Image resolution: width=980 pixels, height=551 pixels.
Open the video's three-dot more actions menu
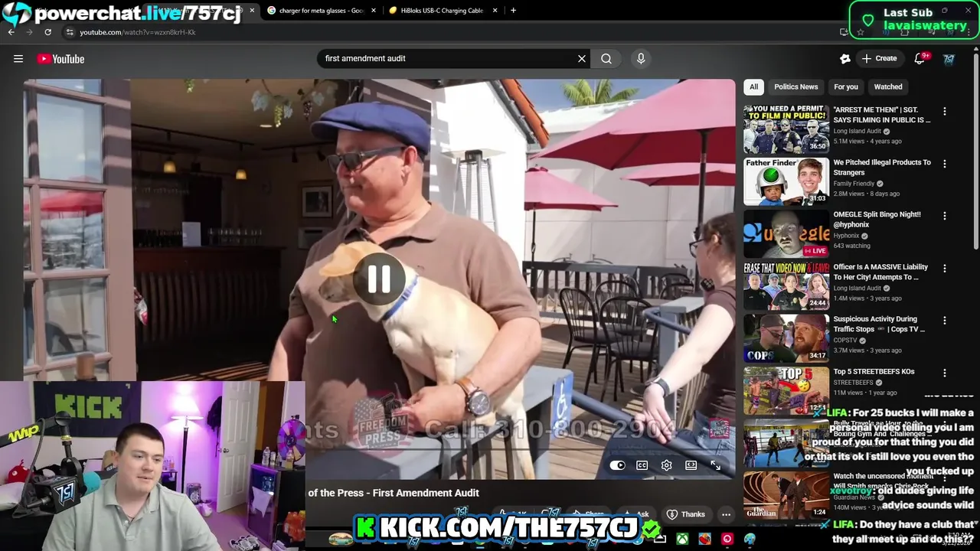coord(726,514)
